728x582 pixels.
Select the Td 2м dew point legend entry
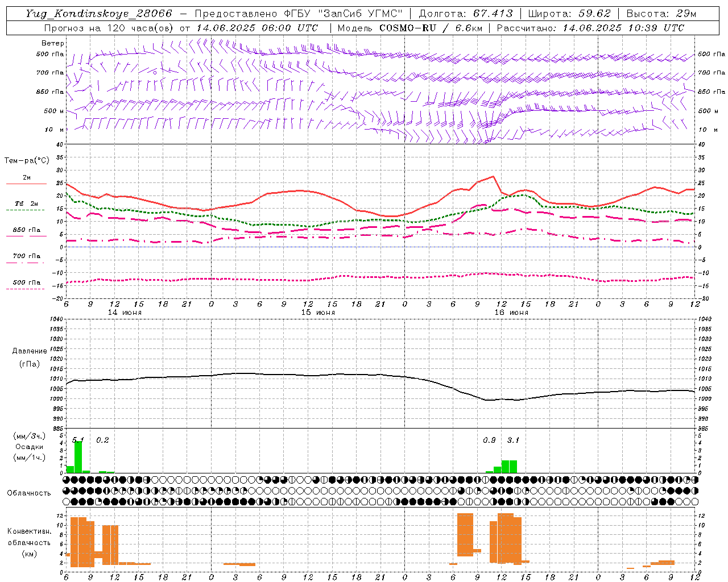click(x=26, y=206)
